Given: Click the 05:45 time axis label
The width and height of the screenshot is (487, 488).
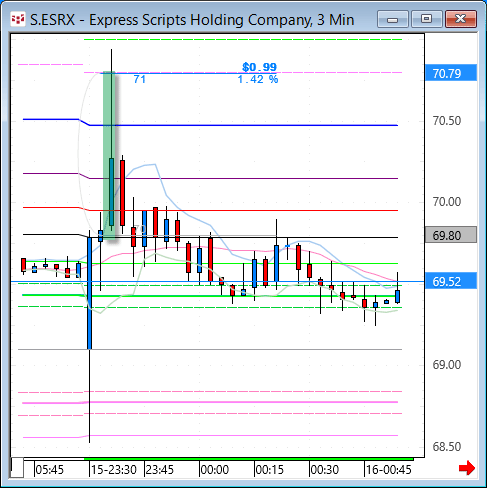Looking at the screenshot, I should 49,470.
